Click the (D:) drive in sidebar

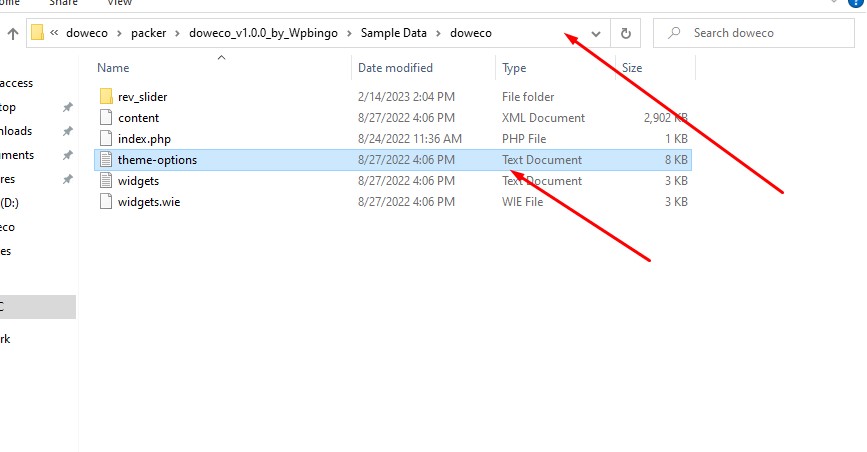[x=9, y=203]
